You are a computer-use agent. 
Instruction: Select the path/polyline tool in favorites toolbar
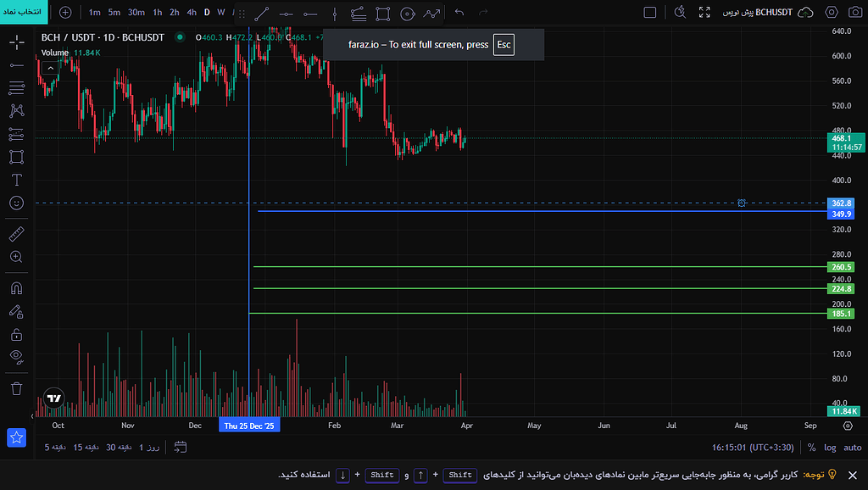431,14
